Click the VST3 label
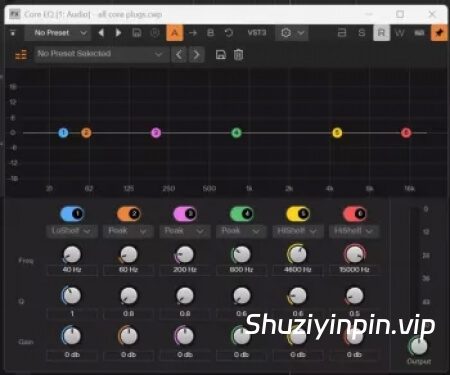Screen dimensions: 450x375 [x=257, y=33]
